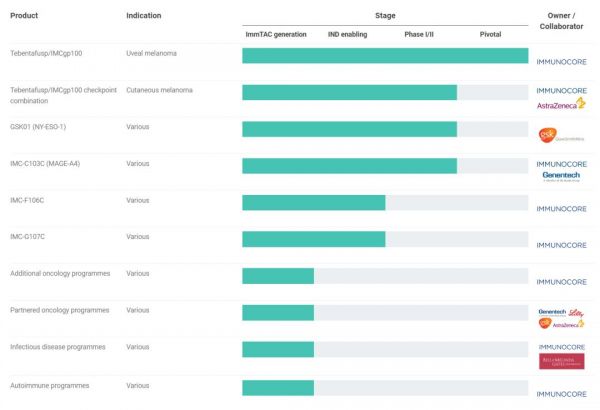Image resolution: width=600 pixels, height=410 pixels.
Task: Click Bill & Melinda Gates Foundation logo
Action: coord(561,361)
